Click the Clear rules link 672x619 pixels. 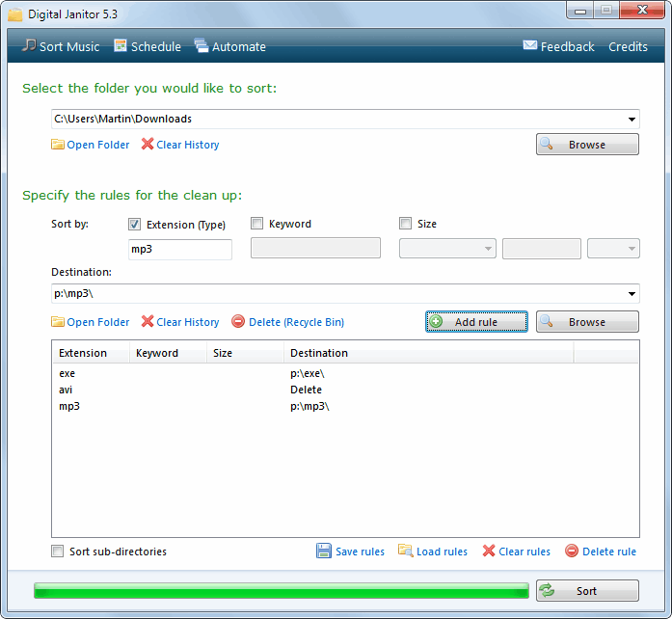pos(524,552)
